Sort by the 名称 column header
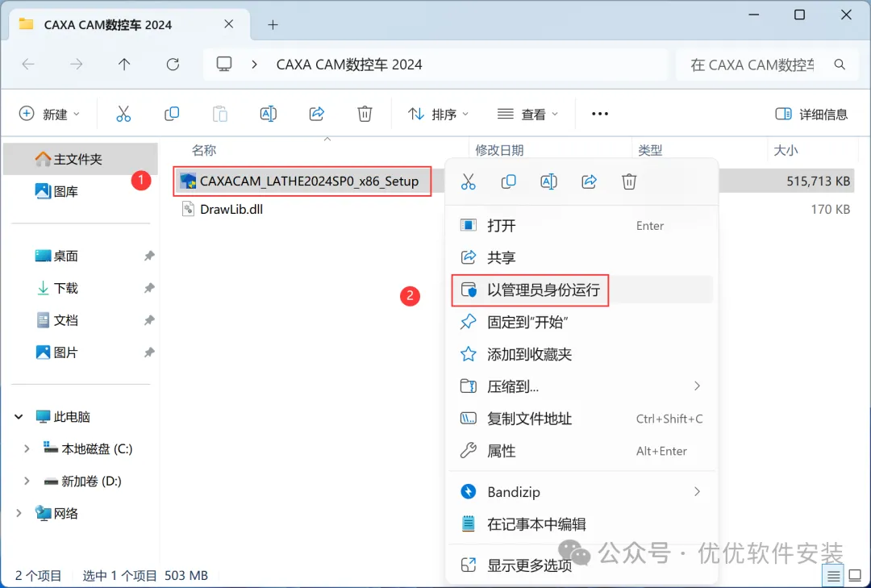Screen dimensions: 871x588 coord(204,150)
